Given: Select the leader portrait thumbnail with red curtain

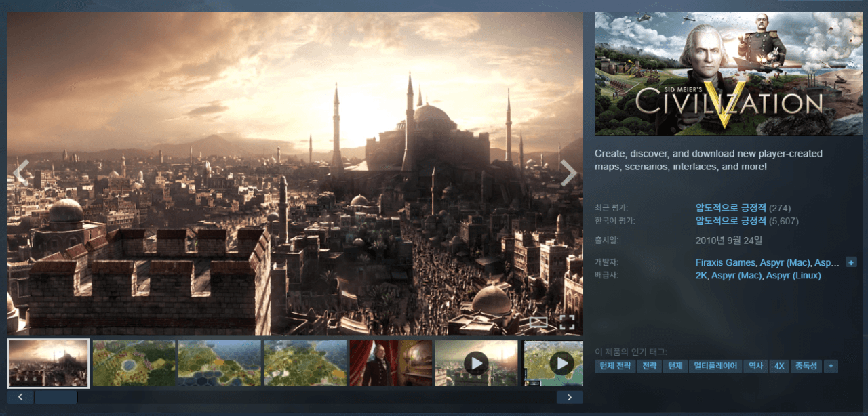Looking at the screenshot, I should pos(391,363).
